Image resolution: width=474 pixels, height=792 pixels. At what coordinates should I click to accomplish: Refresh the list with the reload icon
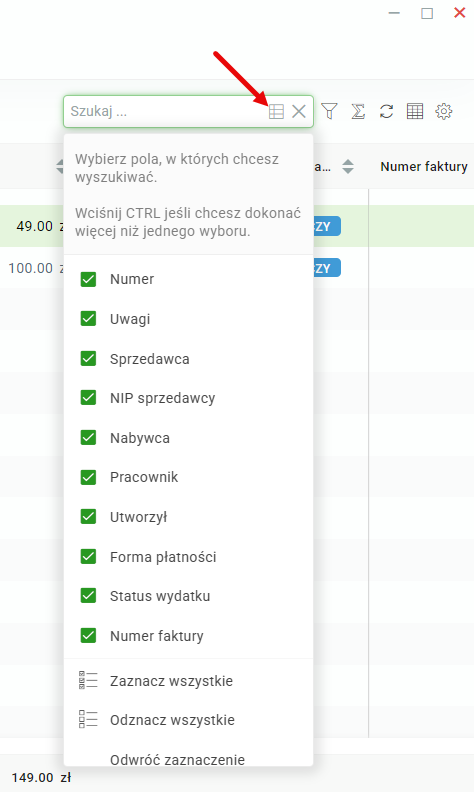point(387,111)
